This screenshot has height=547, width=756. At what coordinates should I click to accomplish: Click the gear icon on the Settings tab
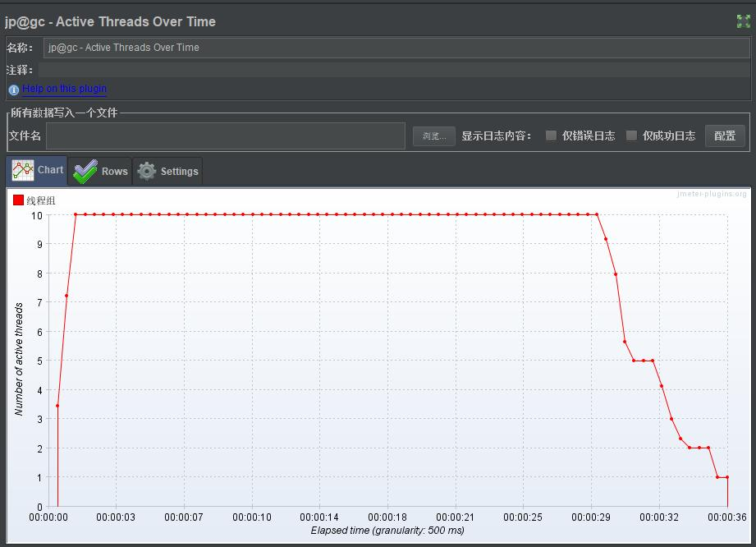[x=146, y=171]
